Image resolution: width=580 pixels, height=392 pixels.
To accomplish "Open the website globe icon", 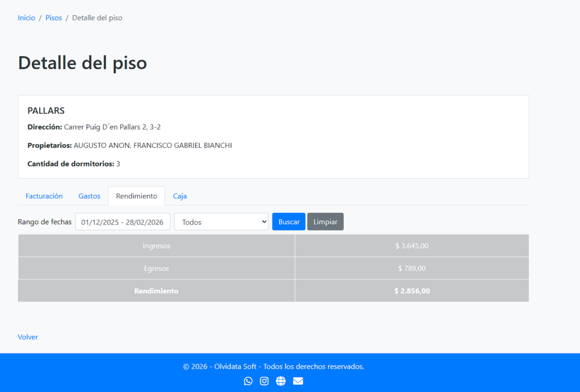I will click(281, 381).
